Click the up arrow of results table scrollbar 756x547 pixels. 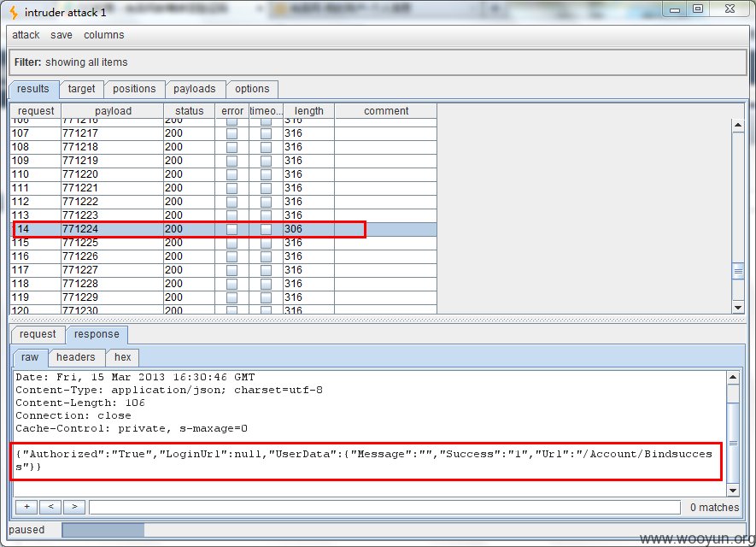(738, 125)
